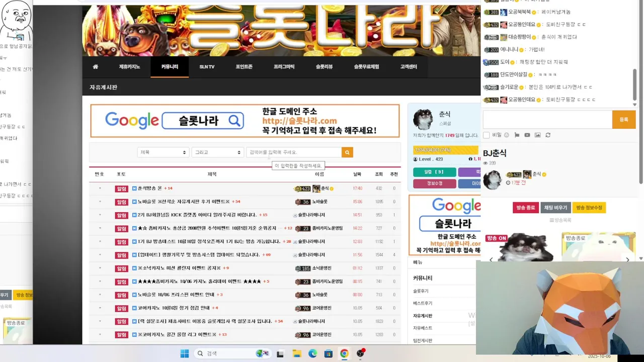Viewport: 644px width, 362px height.
Task: Click the chat message input box
Action: [x=547, y=120]
